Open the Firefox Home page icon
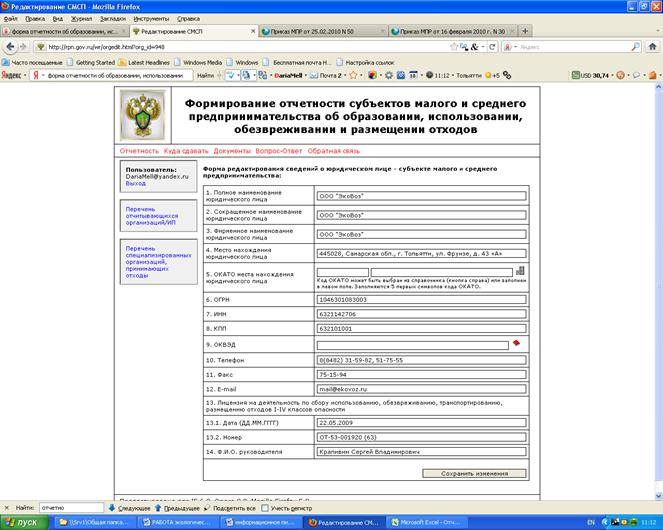The image size is (663, 530). click(x=652, y=47)
